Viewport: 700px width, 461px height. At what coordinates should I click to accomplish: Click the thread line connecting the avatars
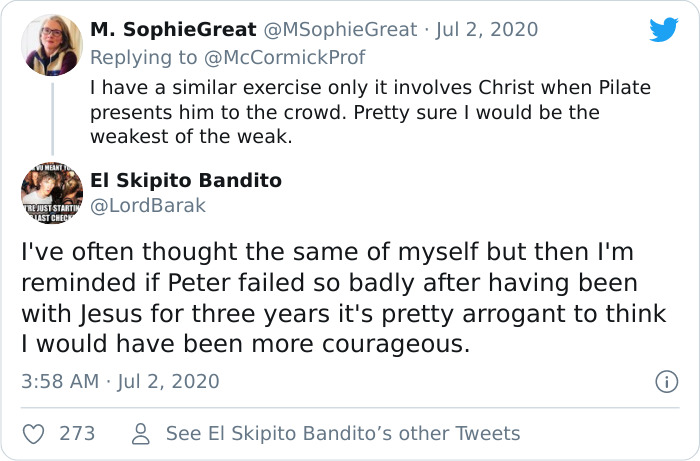[51, 120]
